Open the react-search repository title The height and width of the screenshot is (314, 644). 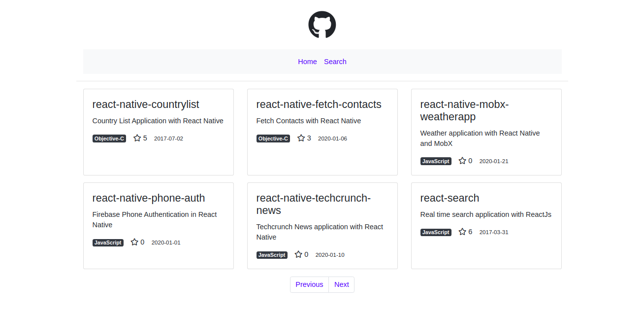(x=450, y=198)
